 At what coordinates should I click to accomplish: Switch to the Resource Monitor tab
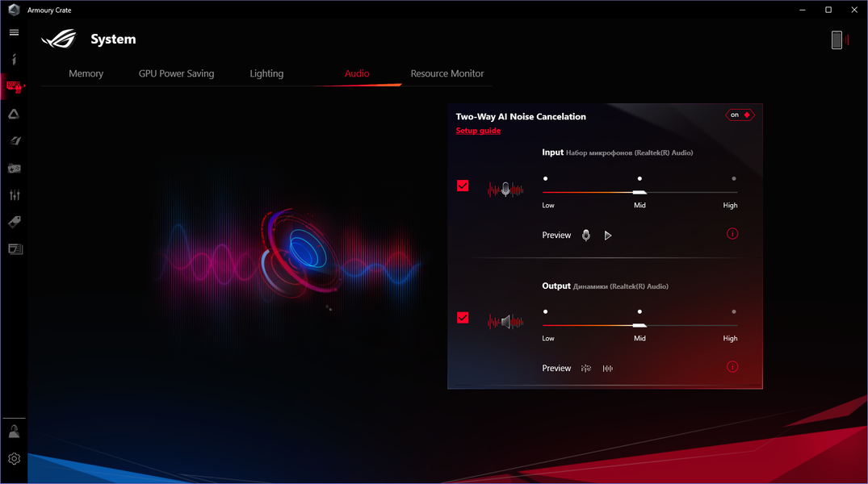pyautogui.click(x=447, y=73)
